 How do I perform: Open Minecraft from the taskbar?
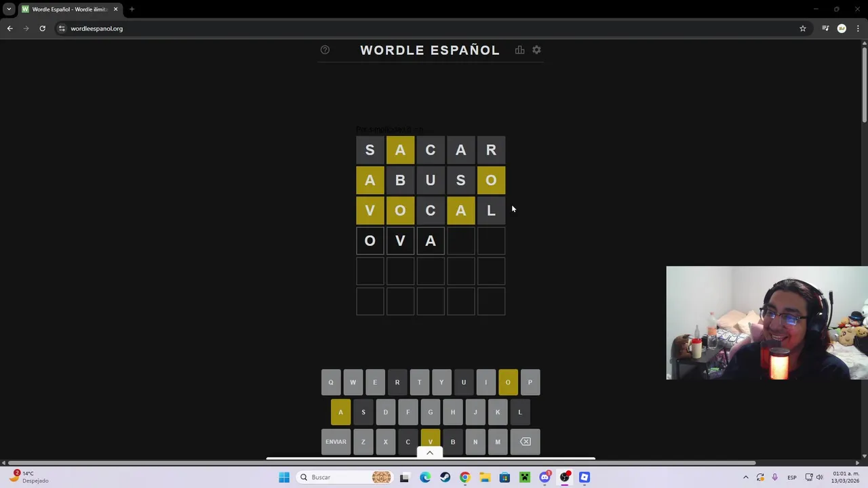point(524,477)
